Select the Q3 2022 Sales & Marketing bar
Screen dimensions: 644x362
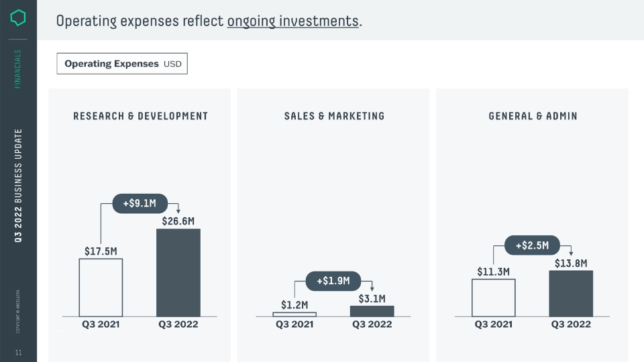(x=372, y=311)
